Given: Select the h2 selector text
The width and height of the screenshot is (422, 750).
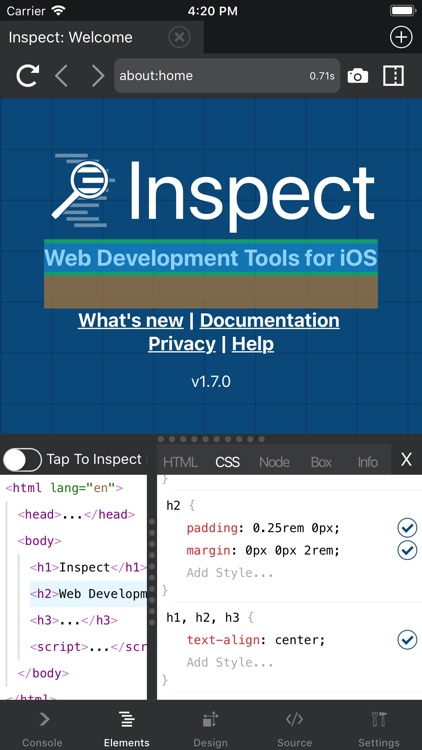Looking at the screenshot, I should coord(174,506).
